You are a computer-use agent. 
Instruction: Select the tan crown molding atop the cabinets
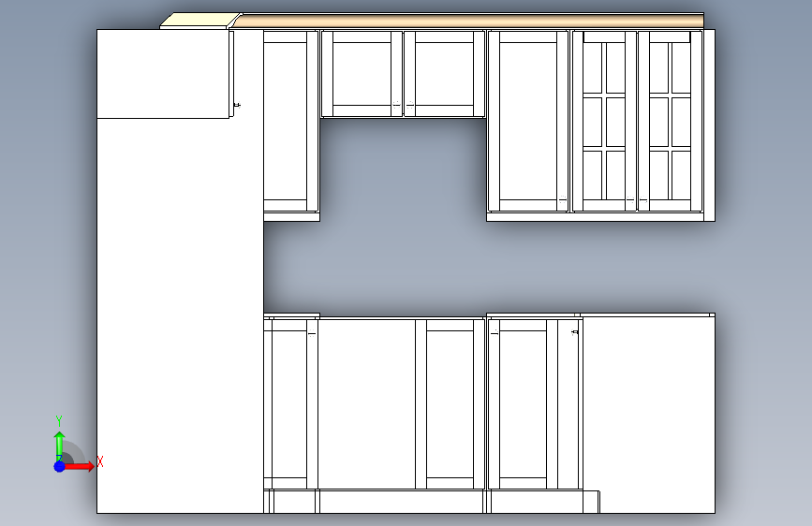[x=468, y=21]
